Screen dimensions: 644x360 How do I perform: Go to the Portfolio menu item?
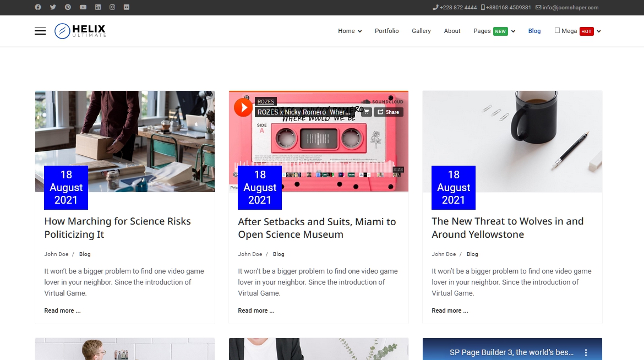pos(386,31)
